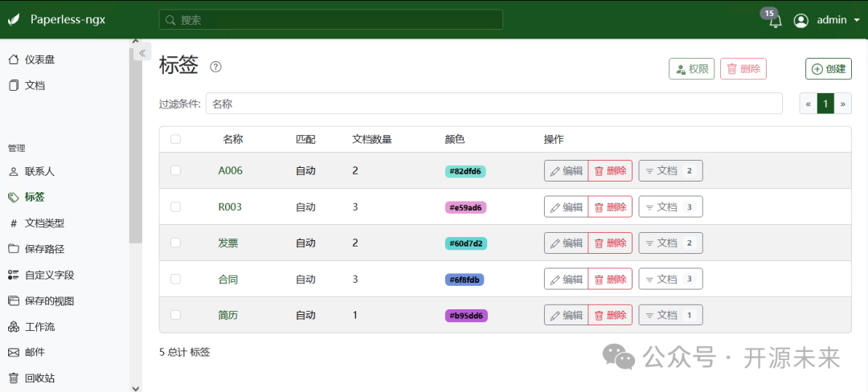
Task: Delete the A006 tag
Action: [x=610, y=171]
